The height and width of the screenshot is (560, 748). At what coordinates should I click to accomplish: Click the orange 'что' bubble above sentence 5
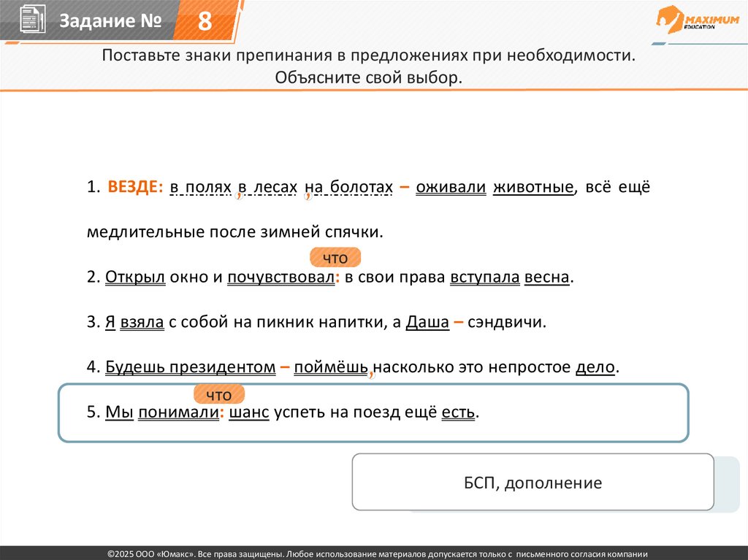(x=219, y=394)
